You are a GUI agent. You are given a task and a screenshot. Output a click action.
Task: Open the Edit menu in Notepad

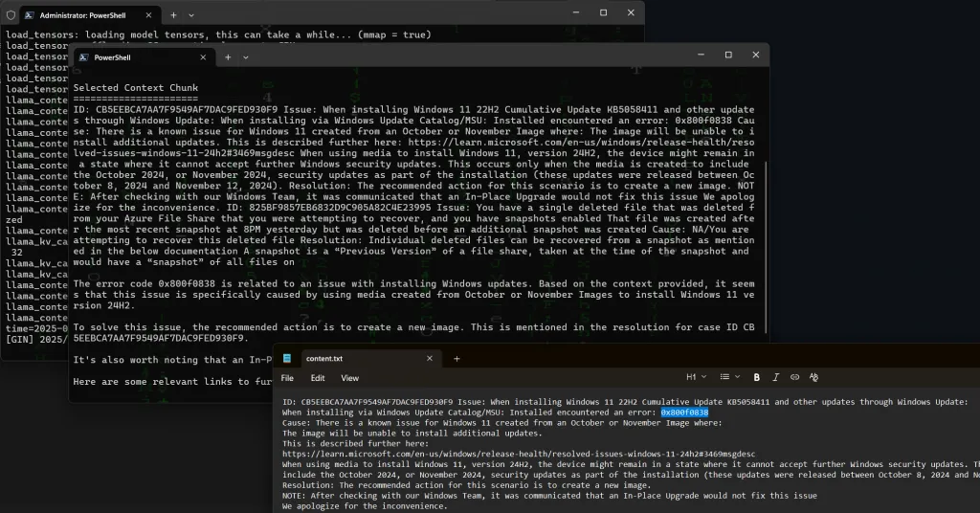click(x=318, y=378)
